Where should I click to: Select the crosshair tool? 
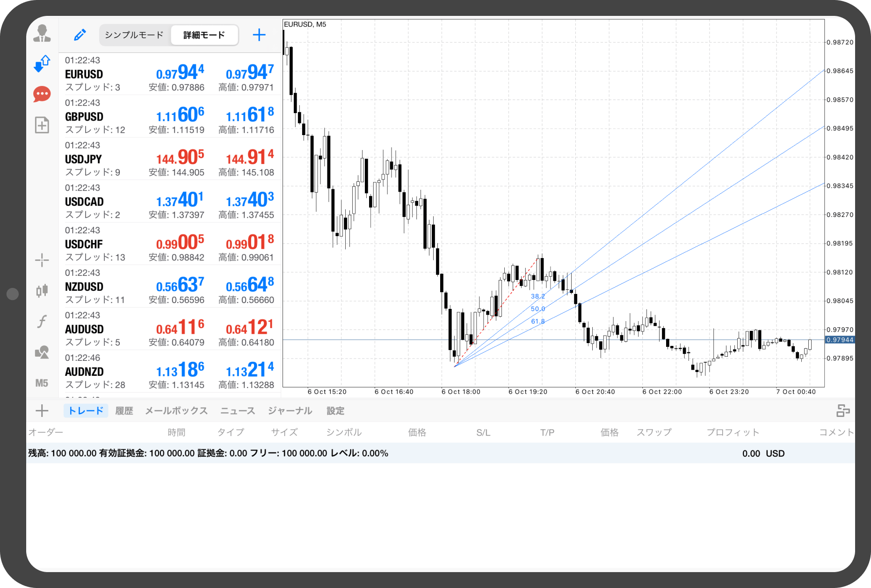42,260
